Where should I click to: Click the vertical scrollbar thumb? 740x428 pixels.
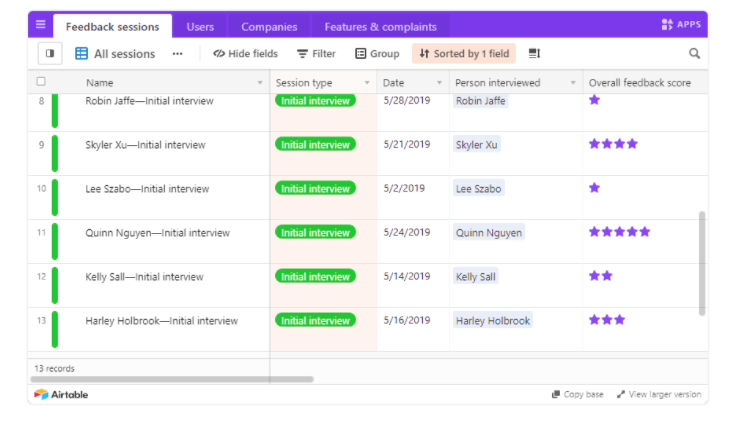(x=702, y=263)
